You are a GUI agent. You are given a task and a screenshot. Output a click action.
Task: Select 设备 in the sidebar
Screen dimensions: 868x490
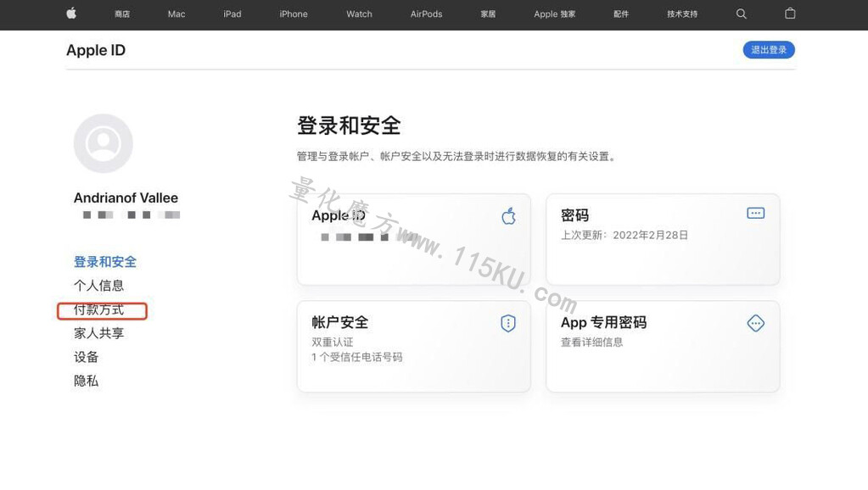coord(86,357)
